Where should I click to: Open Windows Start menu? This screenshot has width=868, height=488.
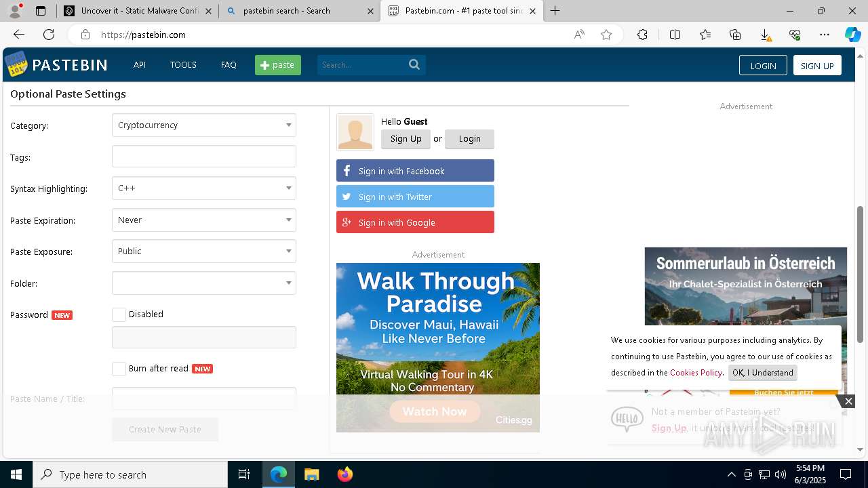[16, 474]
